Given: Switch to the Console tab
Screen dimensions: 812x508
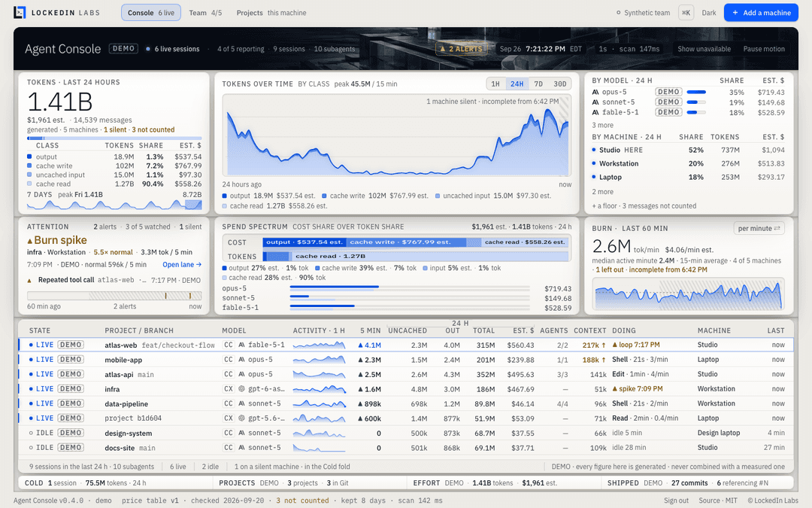Looking at the screenshot, I should click(x=151, y=13).
